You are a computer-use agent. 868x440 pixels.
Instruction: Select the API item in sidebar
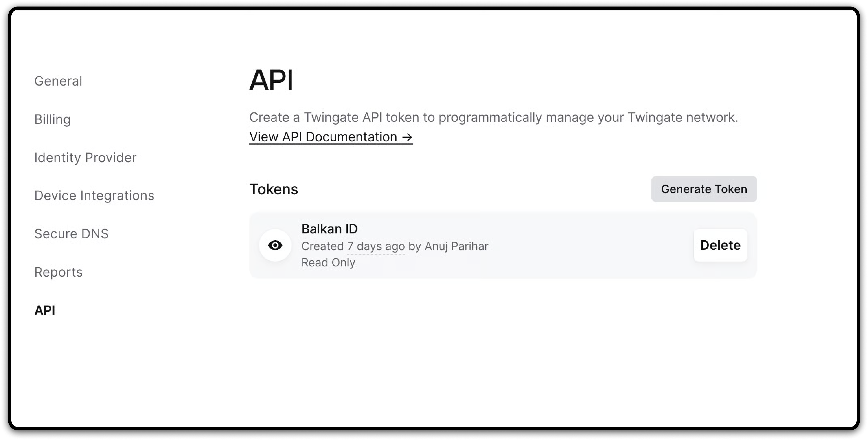click(44, 310)
